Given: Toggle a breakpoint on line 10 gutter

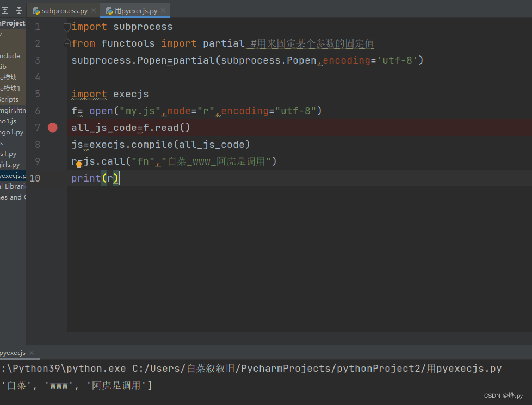Looking at the screenshot, I should pos(52,178).
